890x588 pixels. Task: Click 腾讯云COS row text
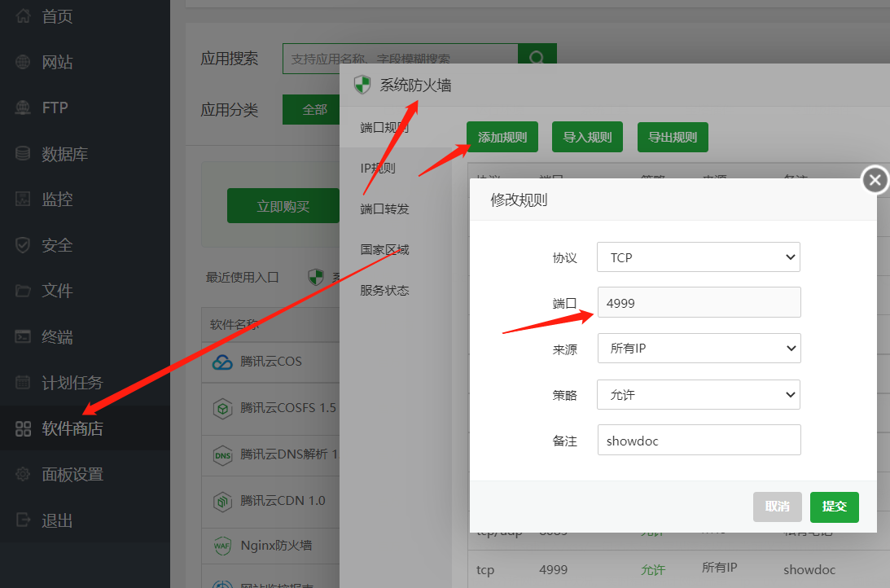[x=271, y=361]
